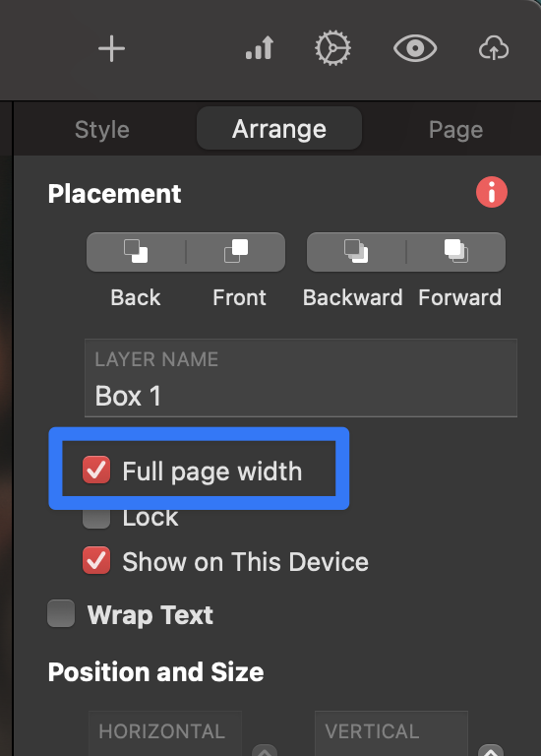541x756 pixels.
Task: Open the gear settings icon in toolbar
Action: tap(332, 48)
